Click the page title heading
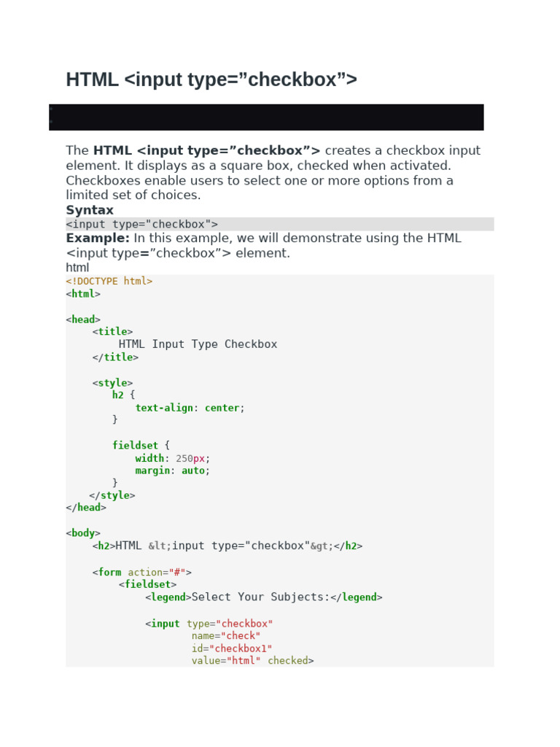Screen dimensions: 560x747 click(x=211, y=80)
